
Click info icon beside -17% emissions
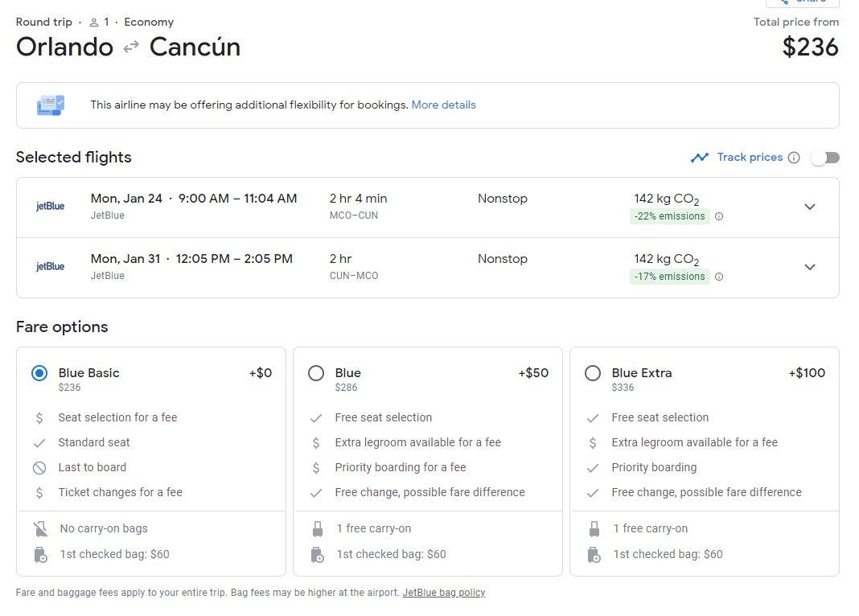click(x=719, y=277)
